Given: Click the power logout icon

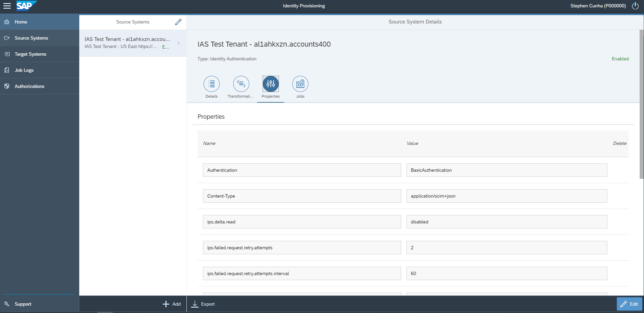Looking at the screenshot, I should click(x=635, y=6).
